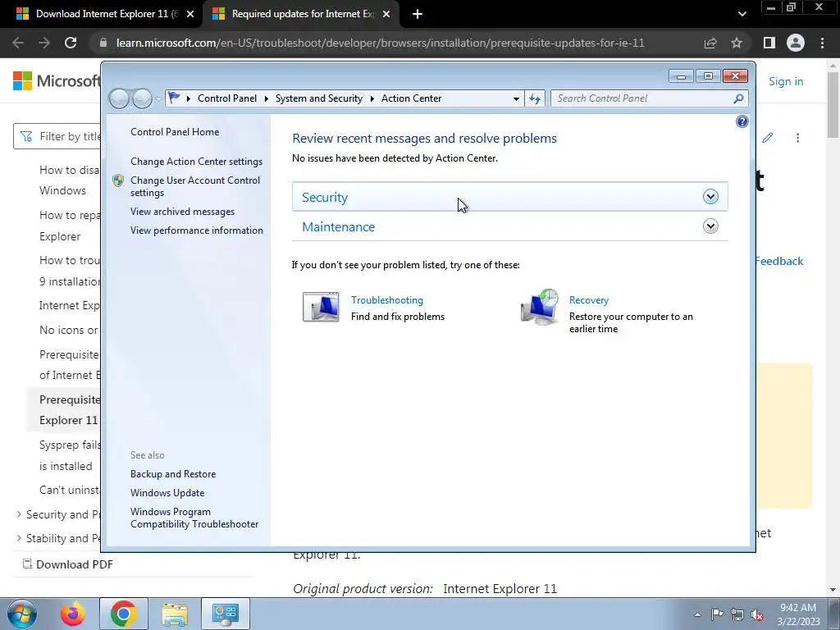Click the Chrome page vertical scrollbar thumb
This screenshot has height=630, width=840.
(x=833, y=104)
